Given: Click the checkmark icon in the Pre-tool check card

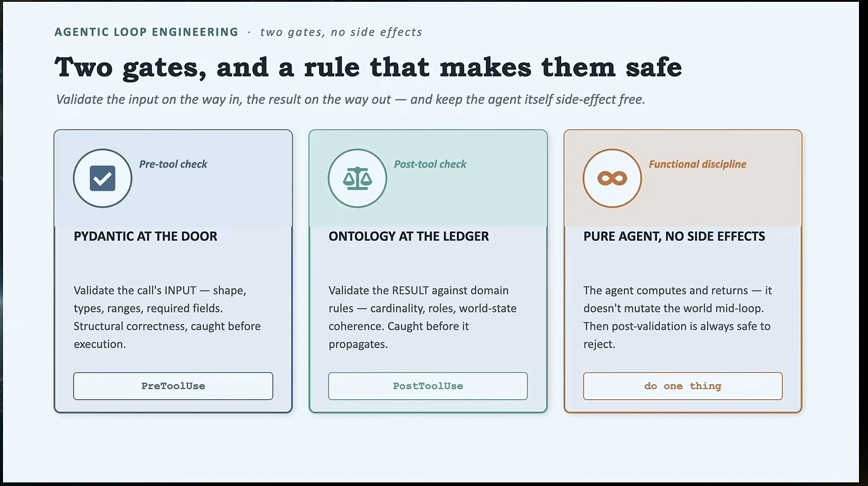Looking at the screenshot, I should click(x=102, y=178).
